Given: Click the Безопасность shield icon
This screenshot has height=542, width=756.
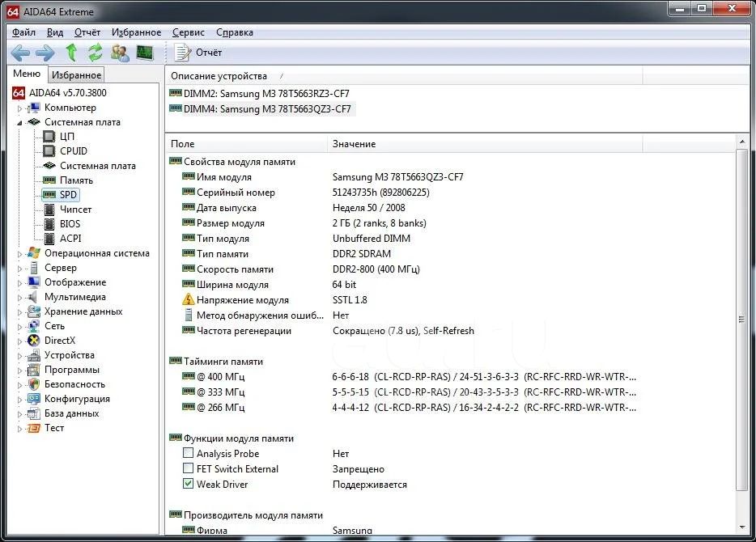Looking at the screenshot, I should click(34, 384).
